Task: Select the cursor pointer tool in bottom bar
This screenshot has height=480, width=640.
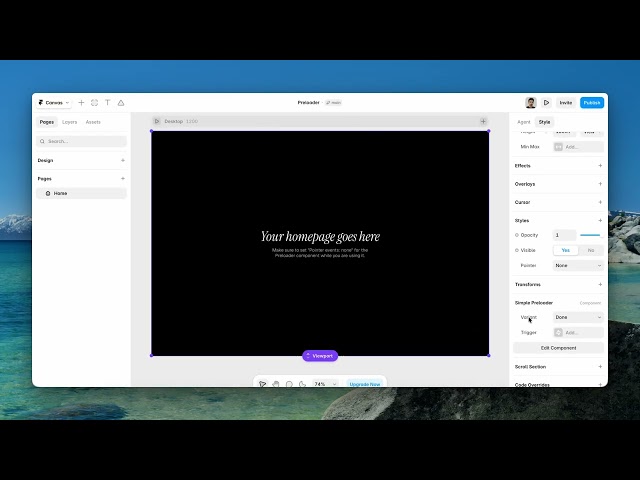Action: click(262, 384)
